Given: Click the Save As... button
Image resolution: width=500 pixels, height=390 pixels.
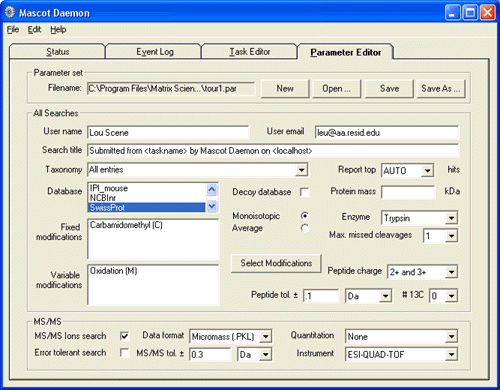Looking at the screenshot, I should pos(441,89).
